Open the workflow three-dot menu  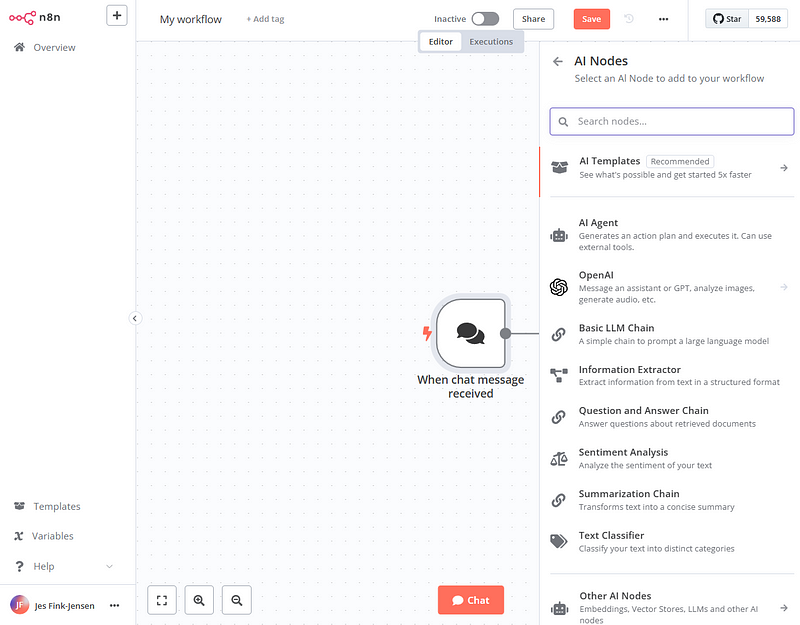663,19
